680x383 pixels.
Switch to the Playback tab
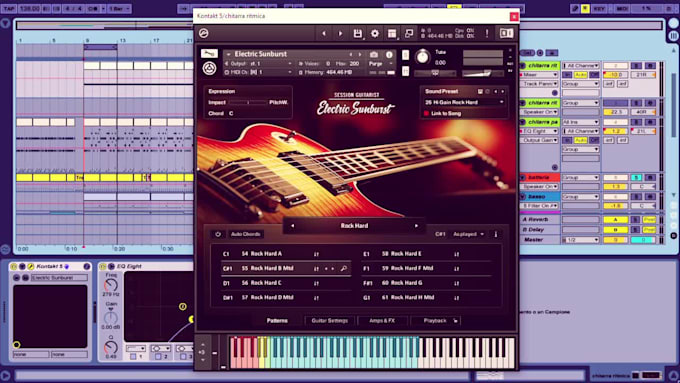point(435,321)
